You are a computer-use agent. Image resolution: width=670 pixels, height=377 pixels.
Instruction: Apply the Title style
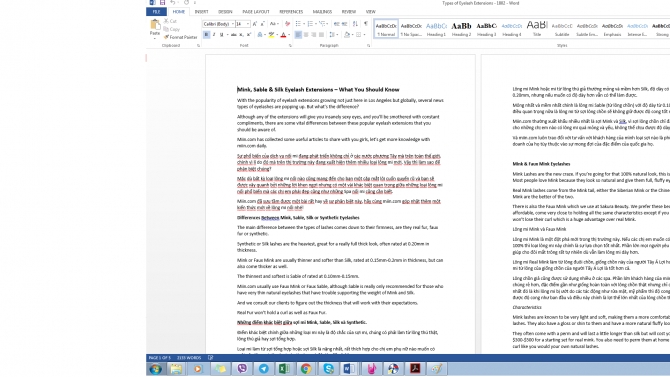[537, 29]
